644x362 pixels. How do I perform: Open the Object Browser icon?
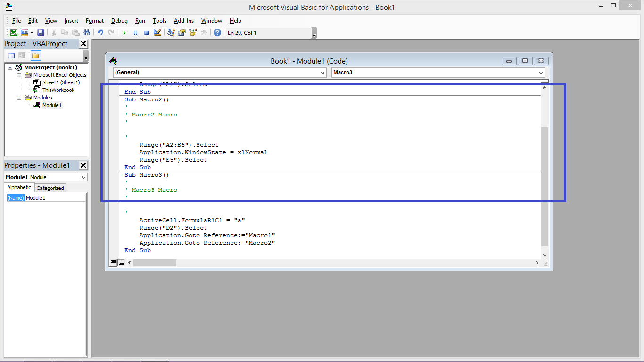(x=192, y=32)
